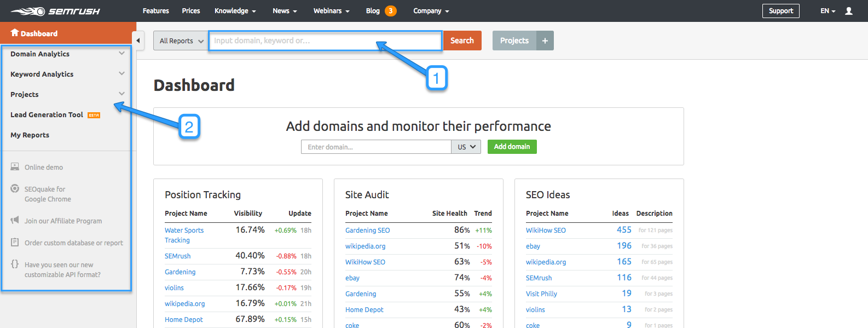Viewport: 868px width, 328px height.
Task: Click the Dashboard home icon
Action: [x=15, y=33]
